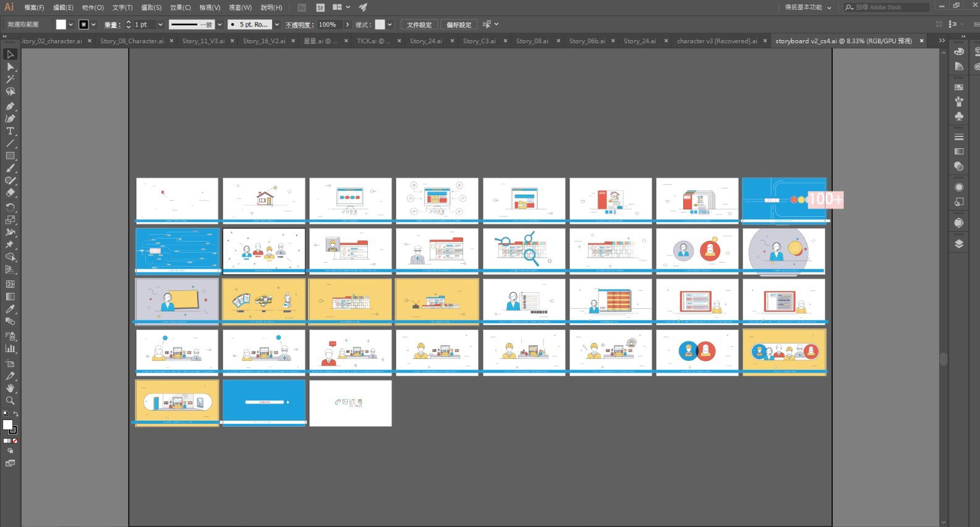Screen dimensions: 980x527
Task: Expand the stroke weight dropdown
Action: (x=160, y=25)
